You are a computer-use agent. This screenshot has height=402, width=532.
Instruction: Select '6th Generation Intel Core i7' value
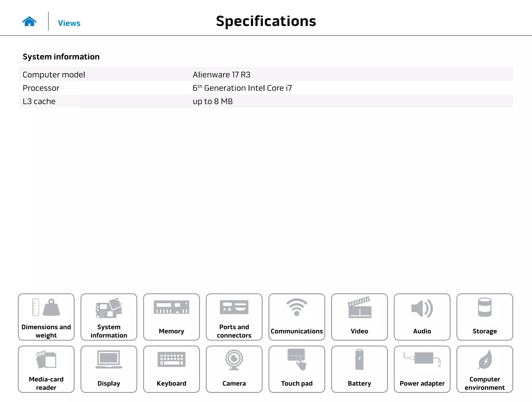coord(242,88)
